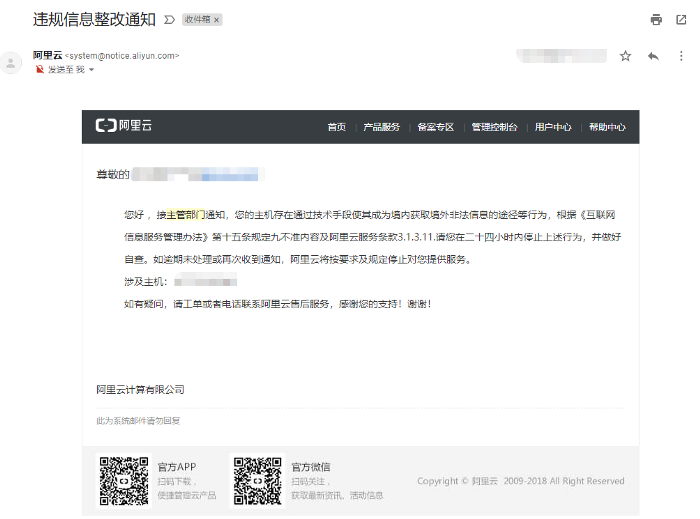The width and height of the screenshot is (700, 519).
Task: Open 用户中心 in the banner navigation
Action: (552, 127)
